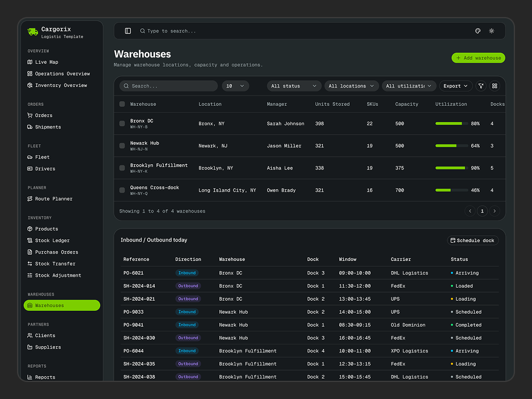This screenshot has height=399, width=532.
Task: Tick the select-all checkbox in table header
Action: tap(122, 104)
